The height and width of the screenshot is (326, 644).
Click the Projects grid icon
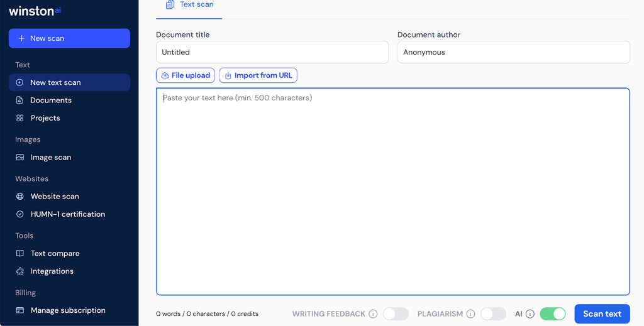point(19,118)
